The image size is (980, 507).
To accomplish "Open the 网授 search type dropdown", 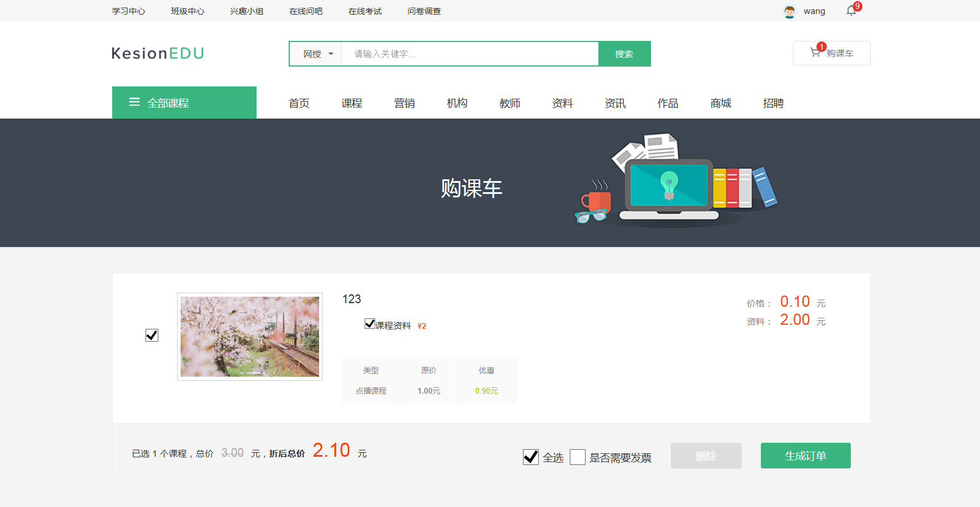I will (x=316, y=54).
